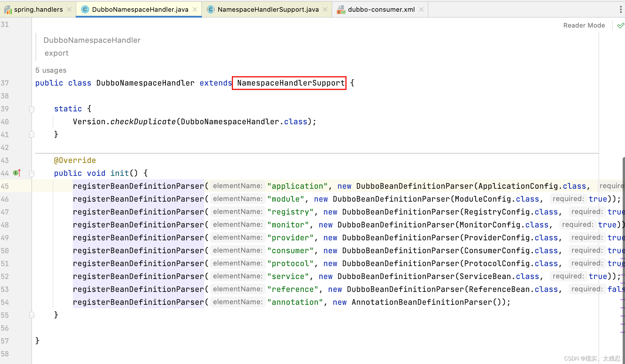Click the NamespaceHandlerSupport.java class icon
The width and height of the screenshot is (625, 364).
210,10
